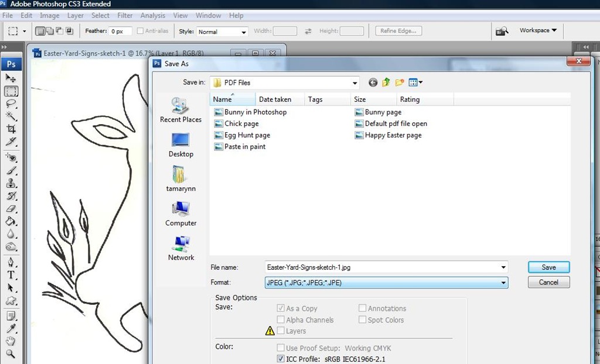This screenshot has height=364, width=600.
Task: Toggle the Layers checkbox
Action: click(281, 331)
